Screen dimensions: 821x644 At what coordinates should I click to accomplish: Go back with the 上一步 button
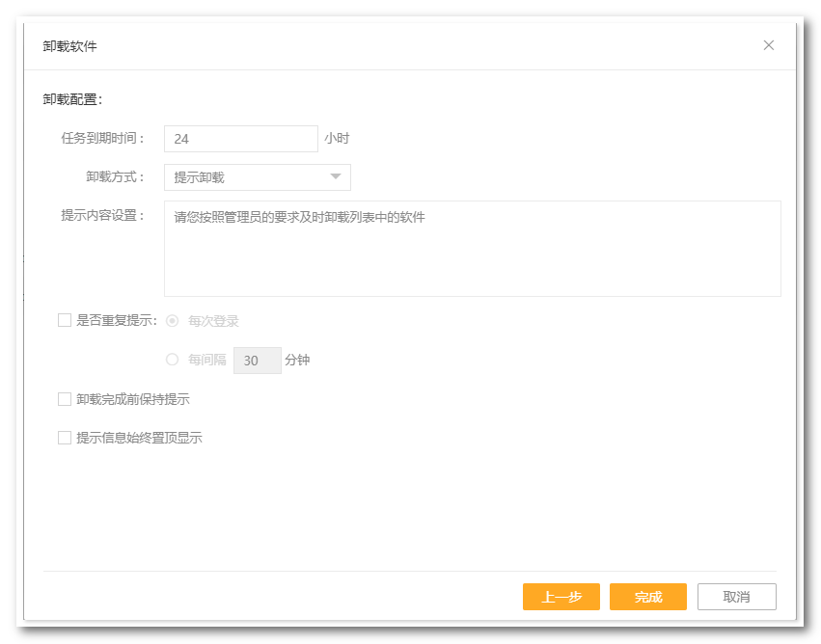tap(561, 597)
